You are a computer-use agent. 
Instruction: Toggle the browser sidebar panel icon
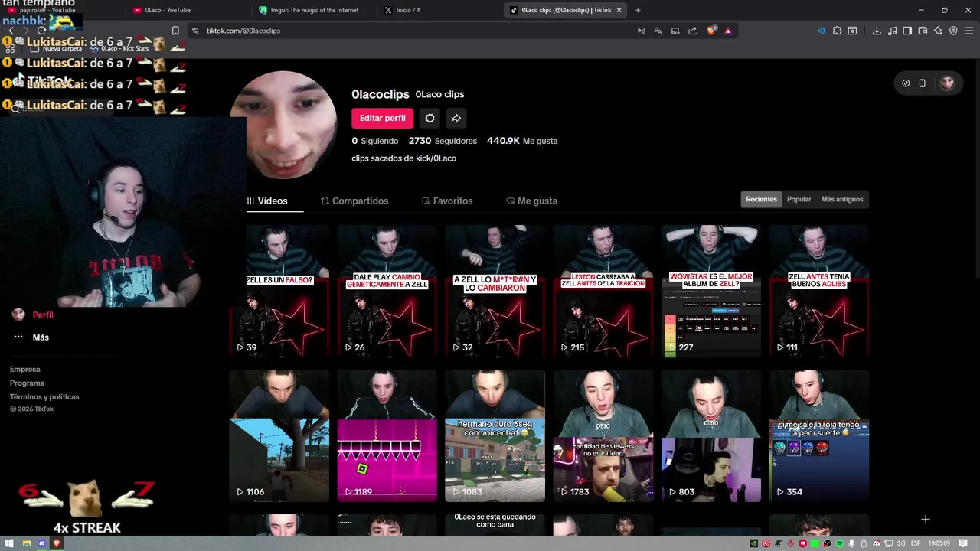[x=907, y=31]
